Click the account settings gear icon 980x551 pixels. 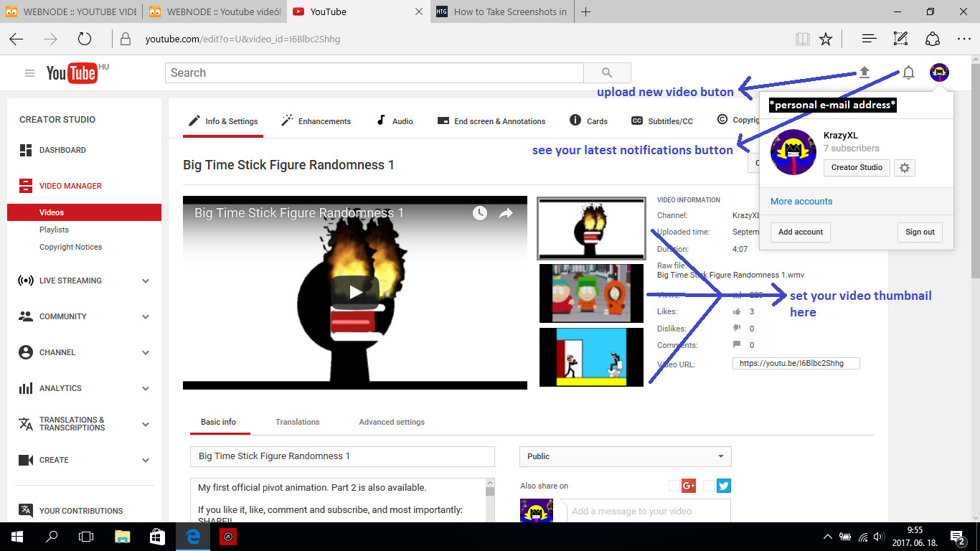pyautogui.click(x=905, y=168)
